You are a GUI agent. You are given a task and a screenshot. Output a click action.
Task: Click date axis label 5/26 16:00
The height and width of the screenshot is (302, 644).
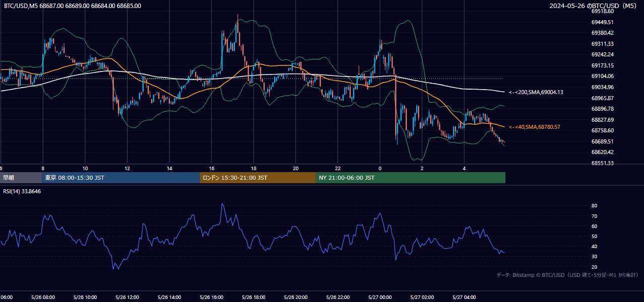coord(211,297)
